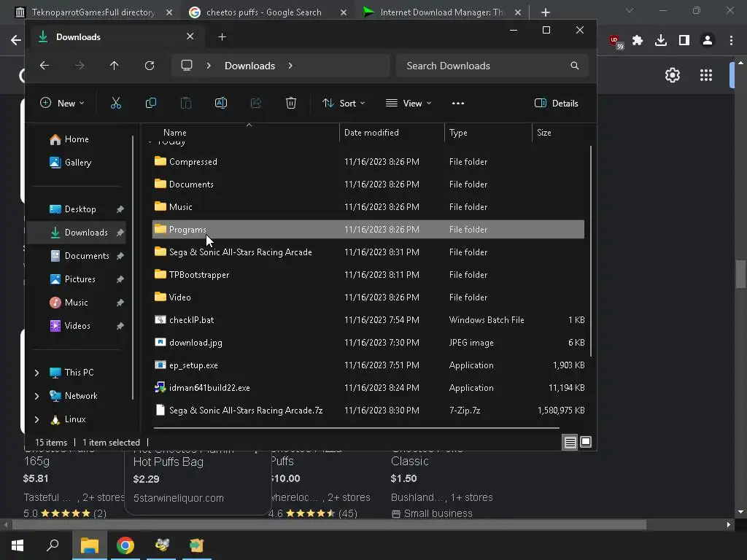This screenshot has height=560, width=747.
Task: Open the Google apps grid icon
Action: click(x=706, y=75)
